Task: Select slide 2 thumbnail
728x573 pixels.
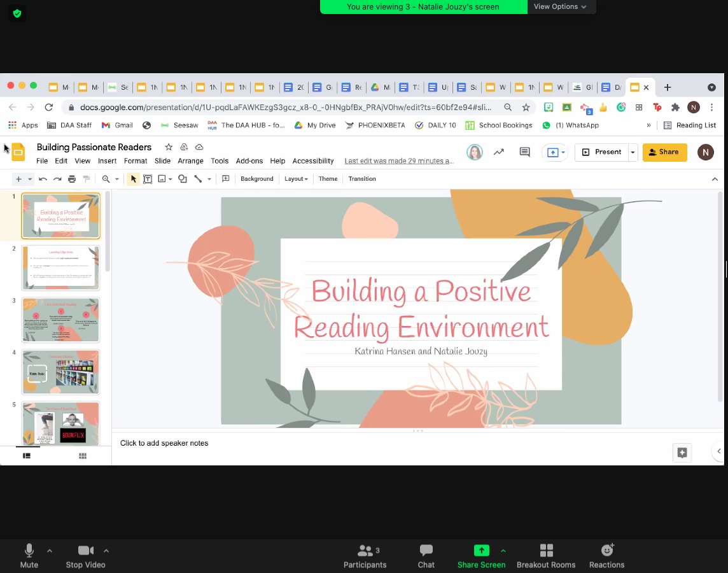Action: (60, 268)
